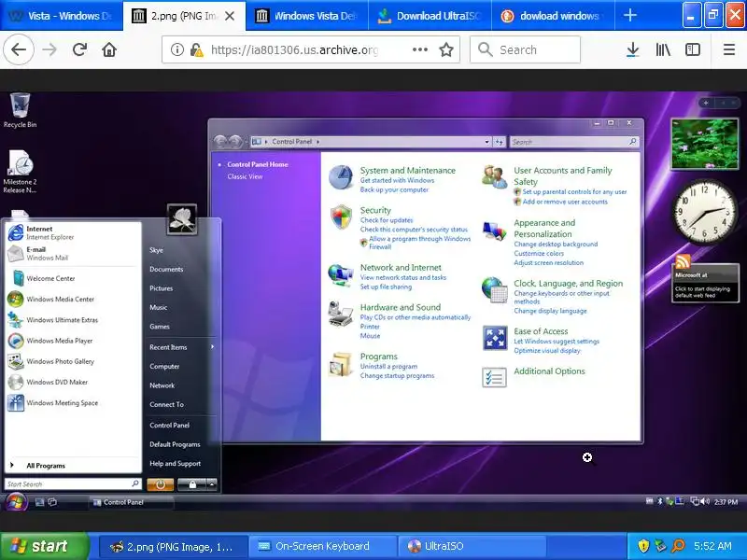Image resolution: width=747 pixels, height=560 pixels.
Task: Click the forward navigation arrow
Action: pyautogui.click(x=49, y=49)
